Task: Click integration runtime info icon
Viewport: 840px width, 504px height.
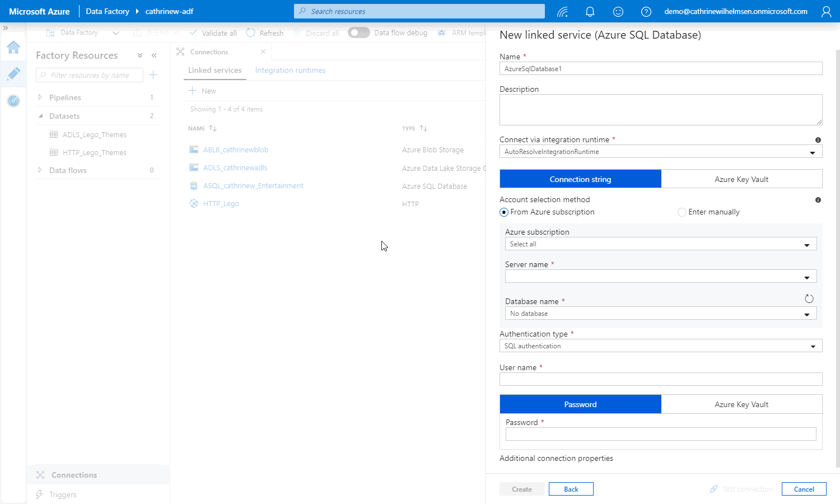Action: [818, 140]
